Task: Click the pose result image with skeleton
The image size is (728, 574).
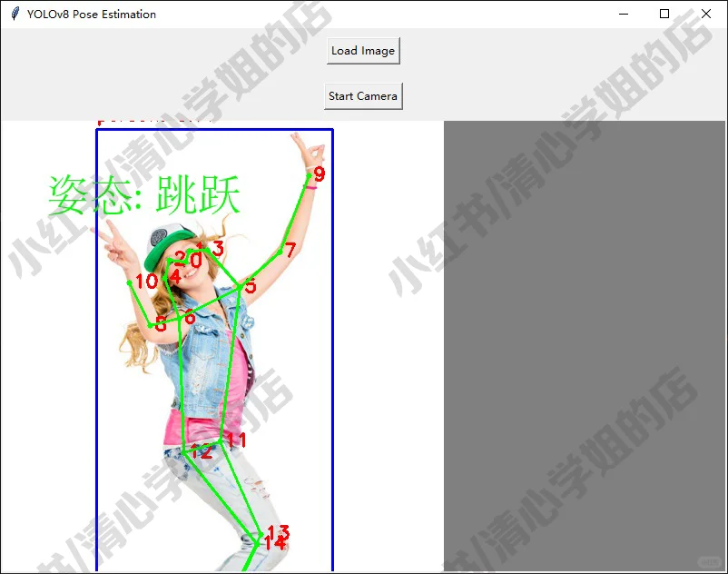Action: [222, 346]
